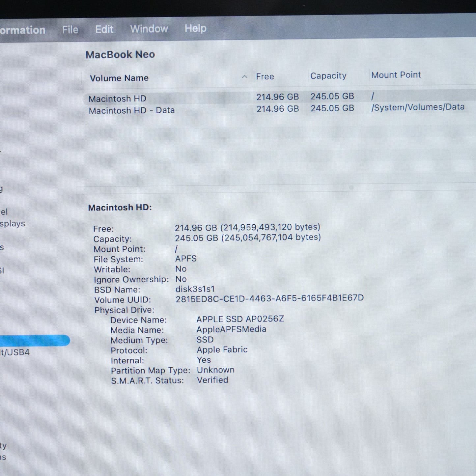The image size is (476, 476).
Task: Sort volumes by the Volume Name column
Action: [119, 78]
